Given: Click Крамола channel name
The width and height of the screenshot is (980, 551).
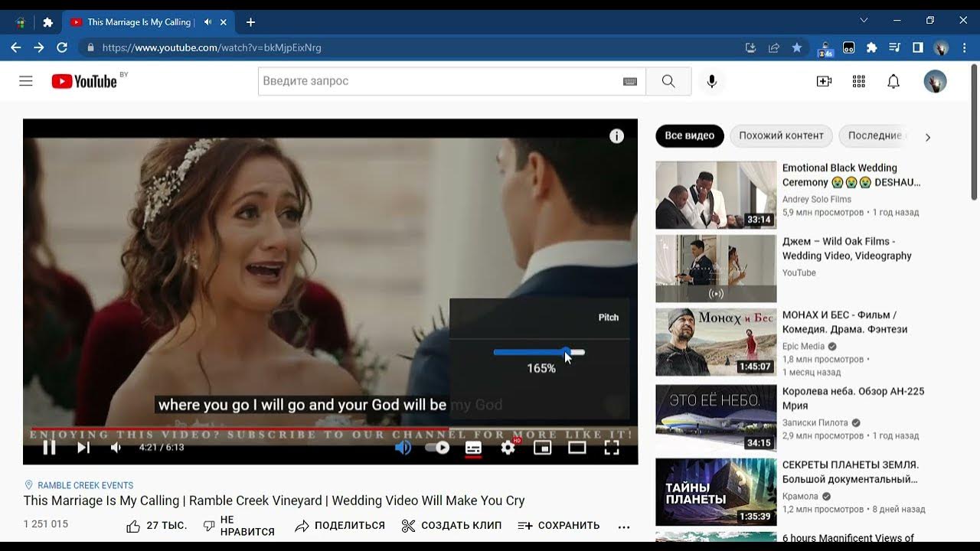Looking at the screenshot, I should (x=800, y=496).
